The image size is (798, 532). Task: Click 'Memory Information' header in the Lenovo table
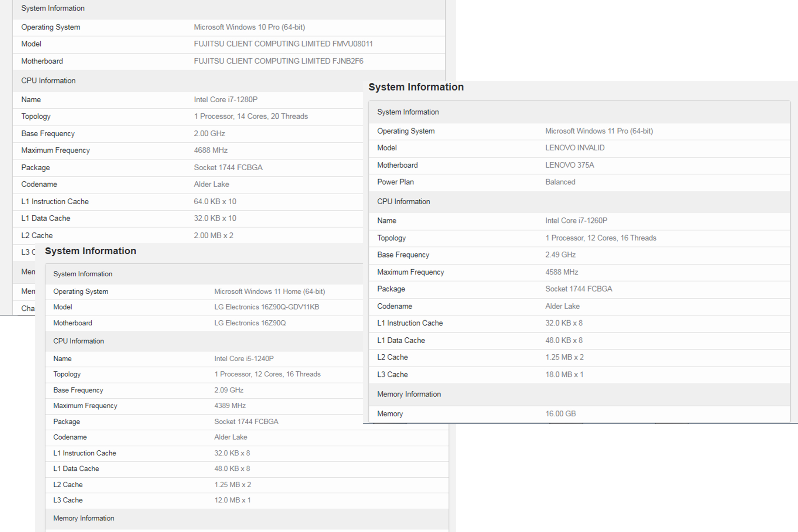[x=409, y=394]
